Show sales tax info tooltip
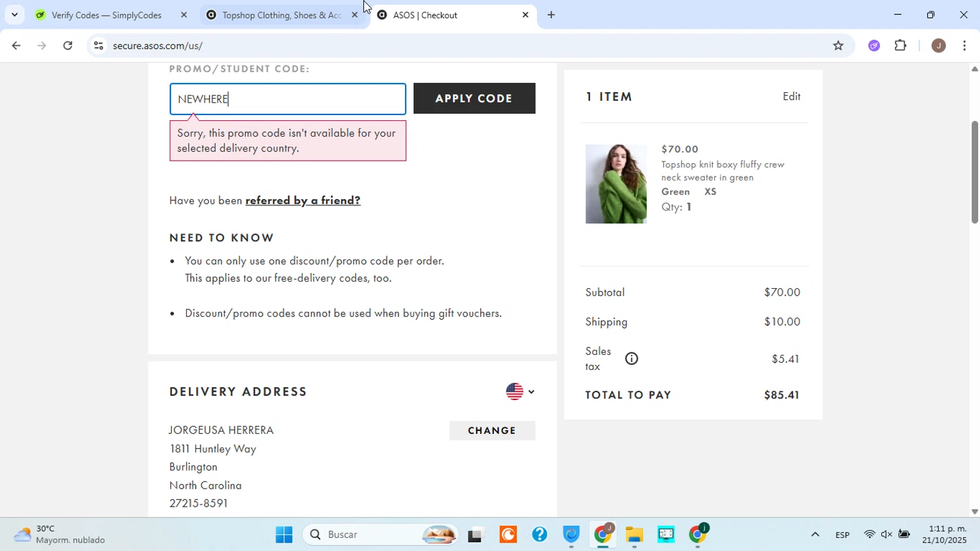The image size is (980, 551). [631, 358]
